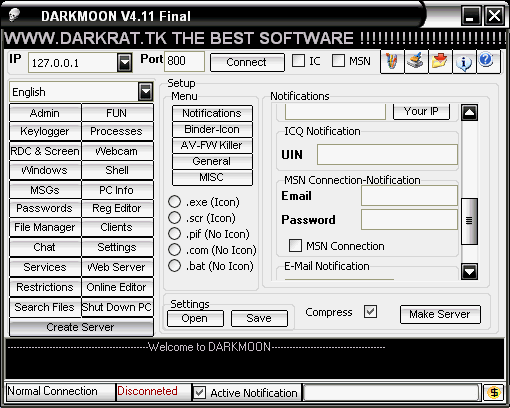The image size is (510, 408).
Task: Click the MSN Password input field
Action: [409, 219]
